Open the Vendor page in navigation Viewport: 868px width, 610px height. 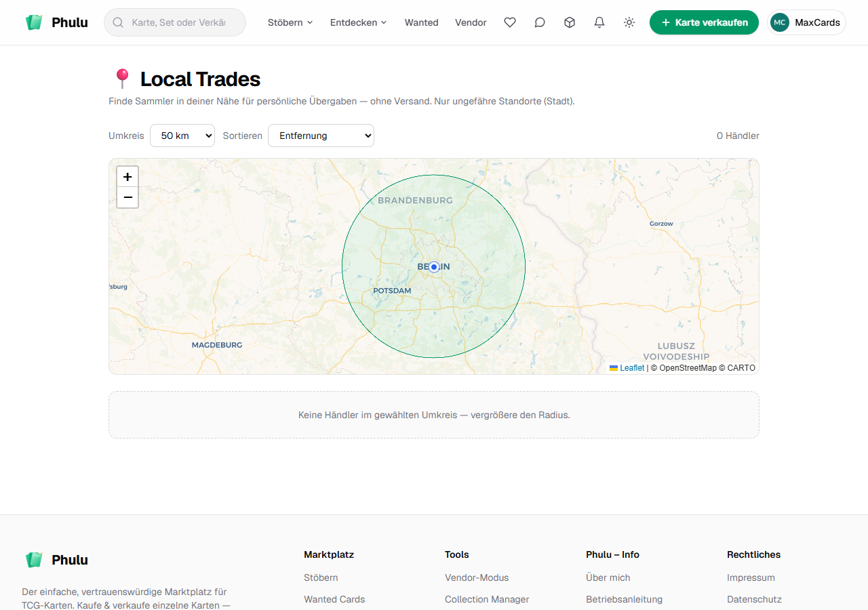tap(471, 22)
